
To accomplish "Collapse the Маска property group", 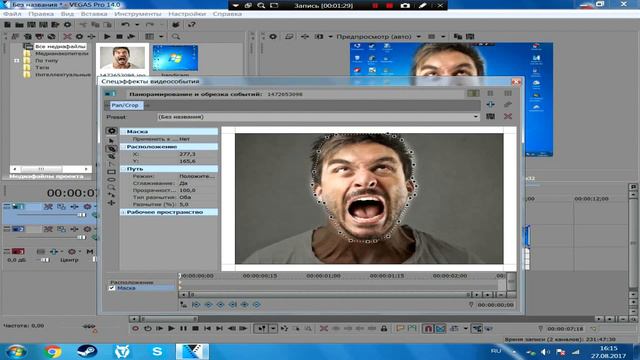I will (123, 132).
